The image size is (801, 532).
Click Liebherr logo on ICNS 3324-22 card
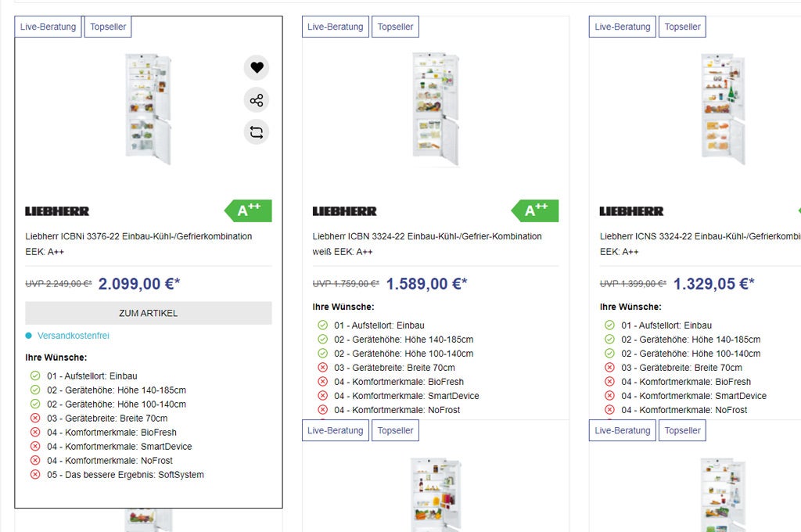[x=631, y=211]
